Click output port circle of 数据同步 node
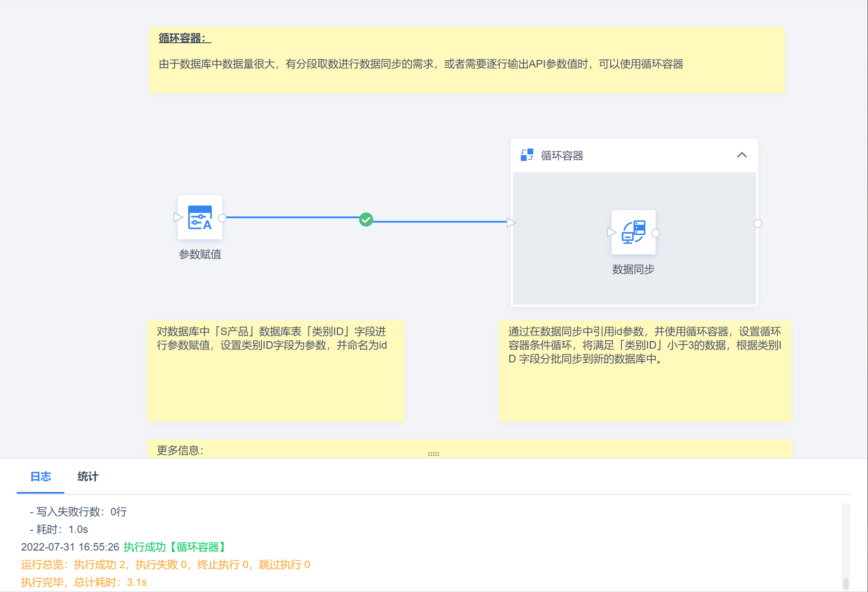The width and height of the screenshot is (868, 592). 656,233
